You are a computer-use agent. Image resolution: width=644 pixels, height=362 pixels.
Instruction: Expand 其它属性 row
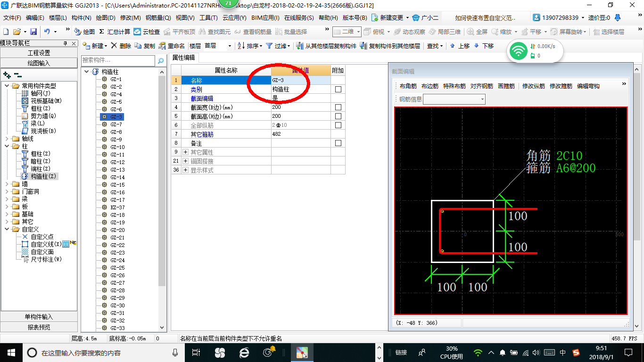click(x=185, y=152)
